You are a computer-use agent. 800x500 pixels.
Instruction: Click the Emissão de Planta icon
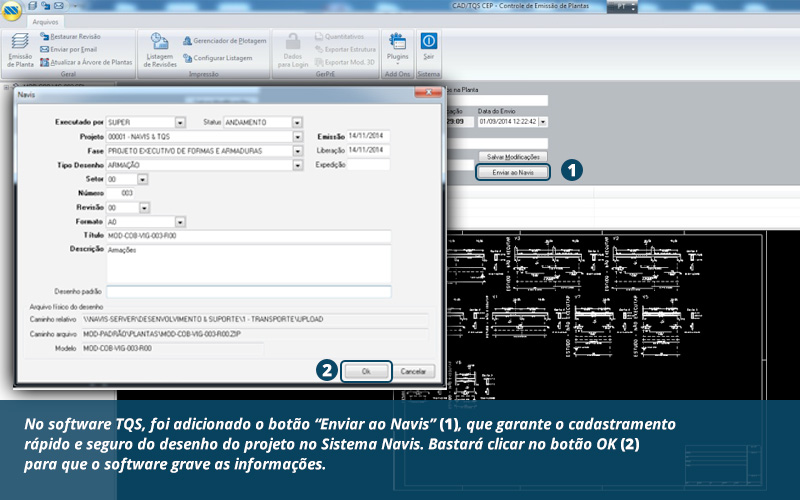pos(20,49)
